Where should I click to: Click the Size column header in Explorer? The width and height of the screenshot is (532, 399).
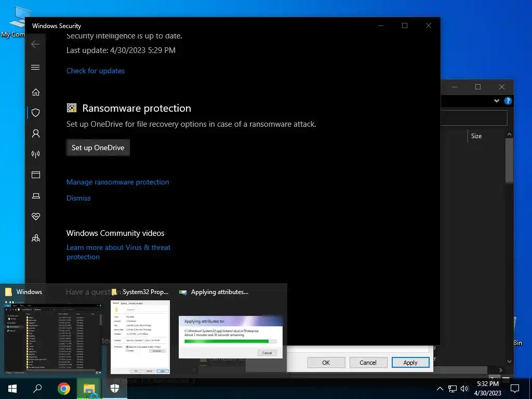(476, 136)
